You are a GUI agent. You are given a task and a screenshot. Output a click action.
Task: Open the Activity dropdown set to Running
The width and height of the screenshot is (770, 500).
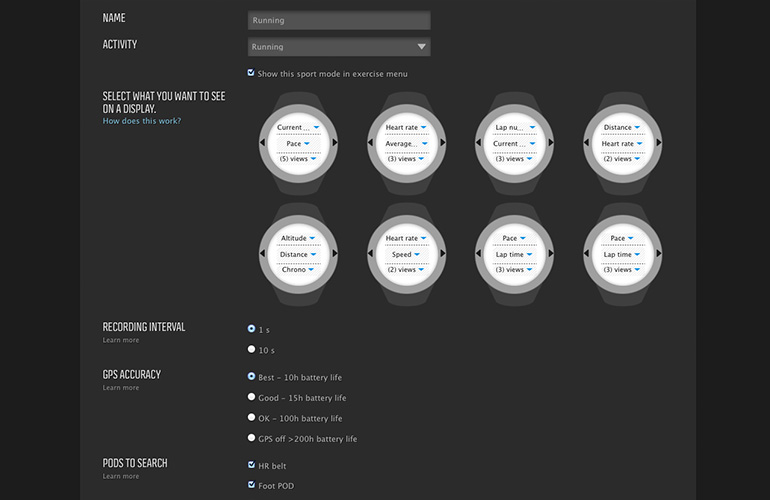click(x=339, y=47)
